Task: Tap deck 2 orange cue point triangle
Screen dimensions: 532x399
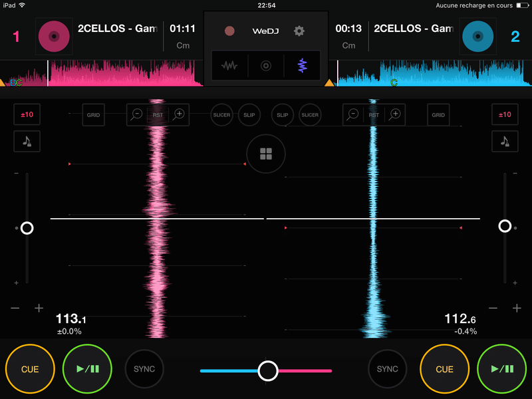Action: click(x=329, y=82)
